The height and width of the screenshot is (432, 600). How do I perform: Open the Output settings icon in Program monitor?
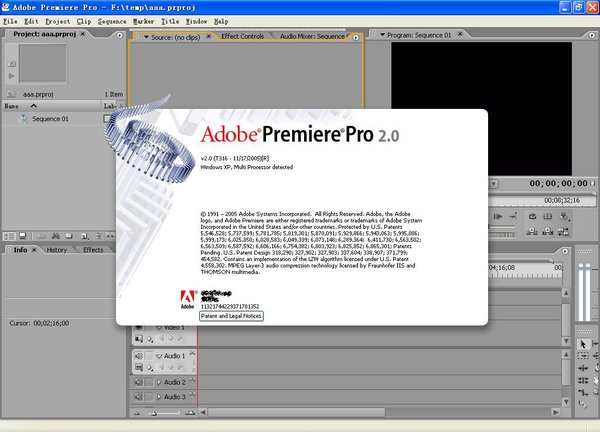click(564, 216)
